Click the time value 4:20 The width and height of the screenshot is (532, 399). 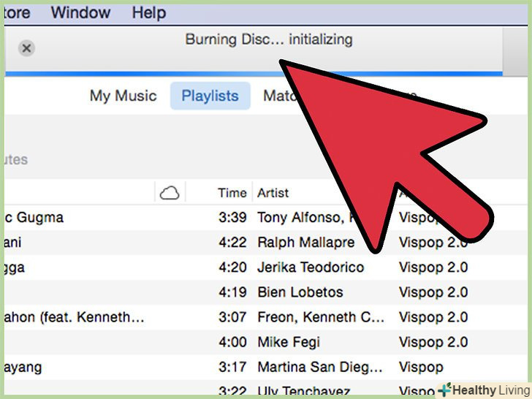point(232,267)
